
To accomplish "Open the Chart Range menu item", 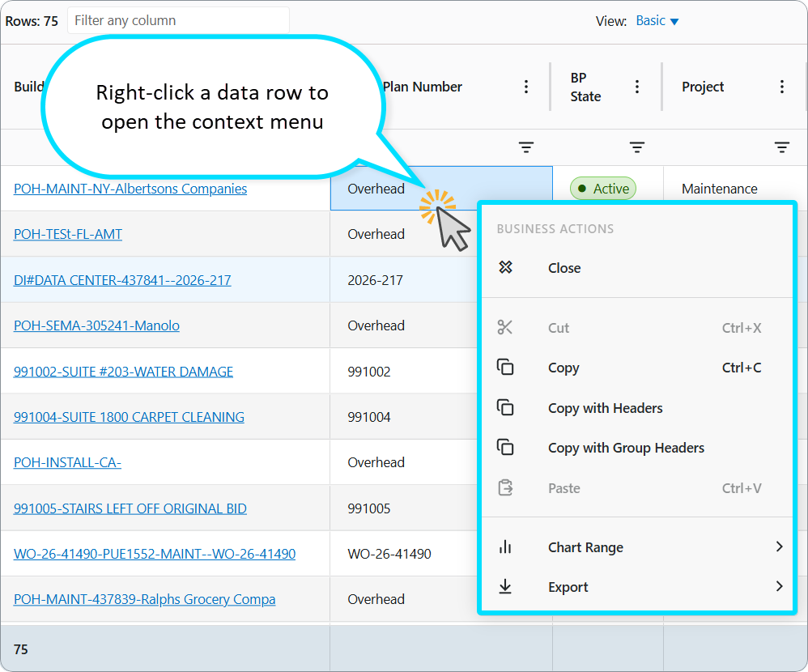I will click(x=637, y=547).
